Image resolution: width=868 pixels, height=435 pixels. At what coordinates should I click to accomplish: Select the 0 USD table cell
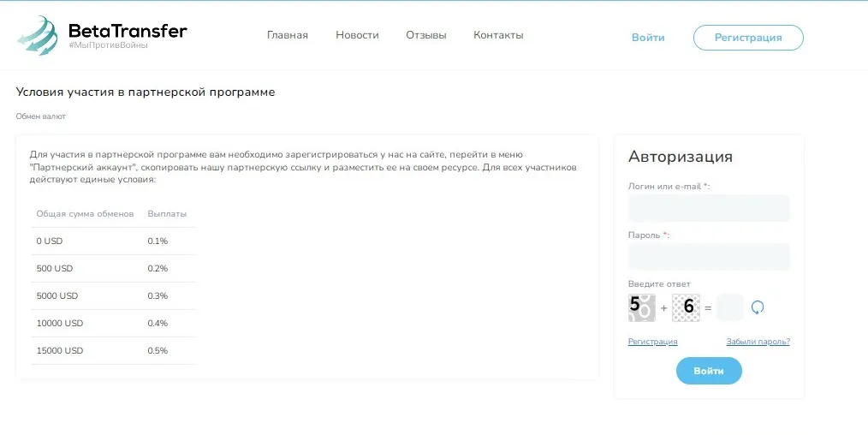pyautogui.click(x=50, y=241)
